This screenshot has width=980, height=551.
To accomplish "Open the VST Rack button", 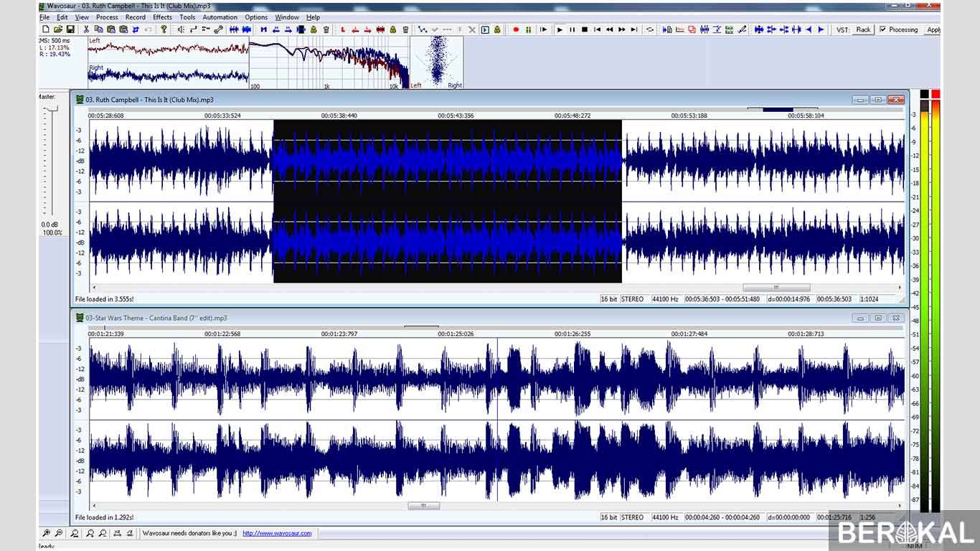I will pos(863,29).
